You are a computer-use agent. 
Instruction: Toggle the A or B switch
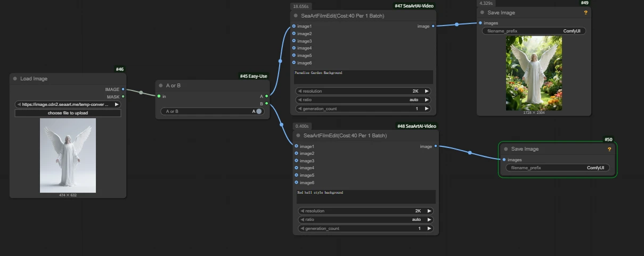[258, 111]
